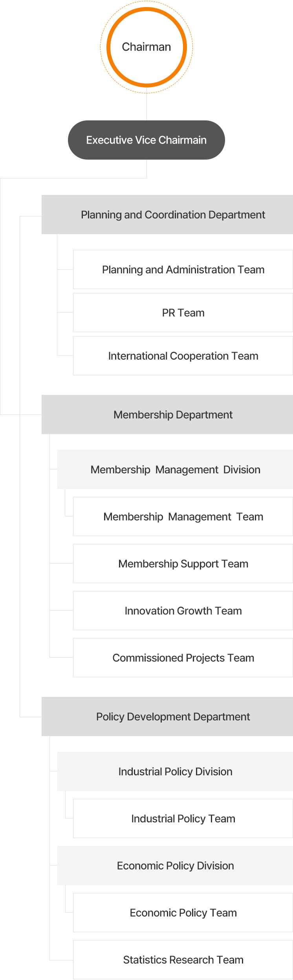This screenshot has width=293, height=980.
Task: Click the PR Team box
Action: (183, 313)
